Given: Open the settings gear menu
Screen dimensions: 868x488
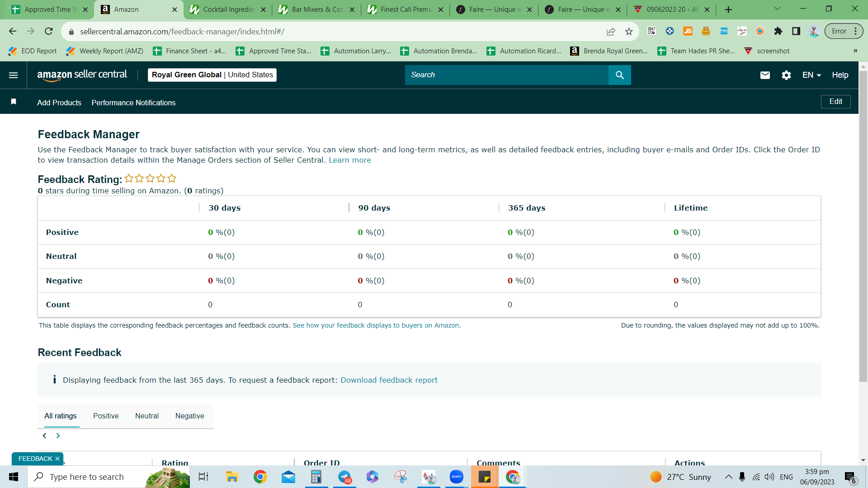Looking at the screenshot, I should pos(786,75).
